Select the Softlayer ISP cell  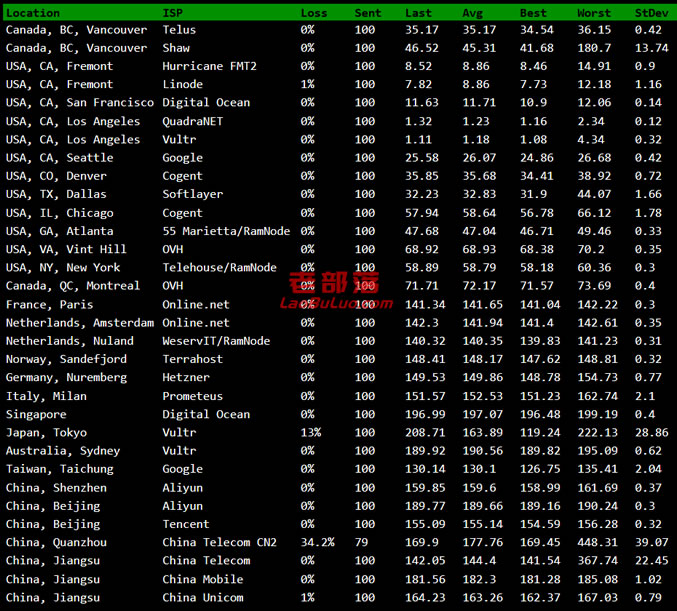(193, 194)
